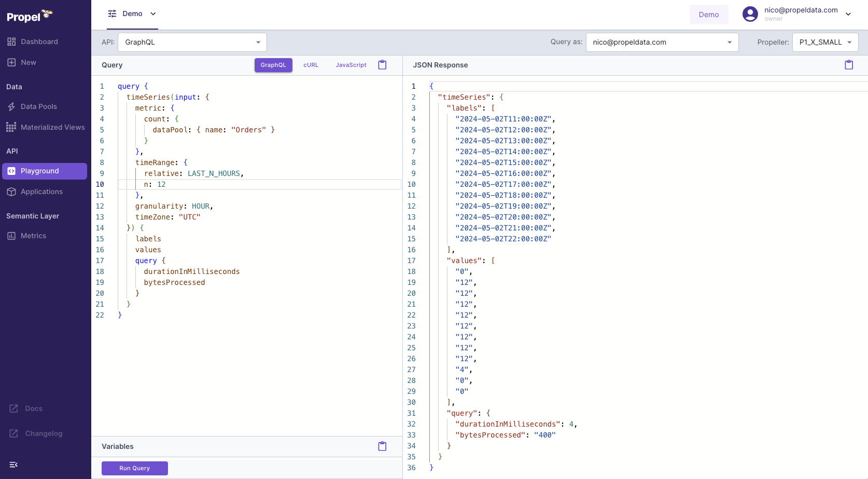Collapse the sidebar with the bottom icon
Image resolution: width=868 pixels, height=479 pixels.
[x=13, y=464]
